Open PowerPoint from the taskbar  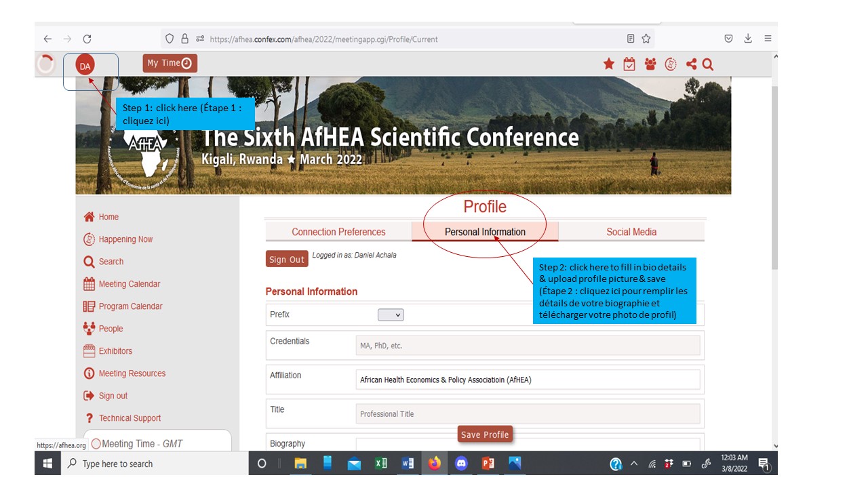point(488,464)
